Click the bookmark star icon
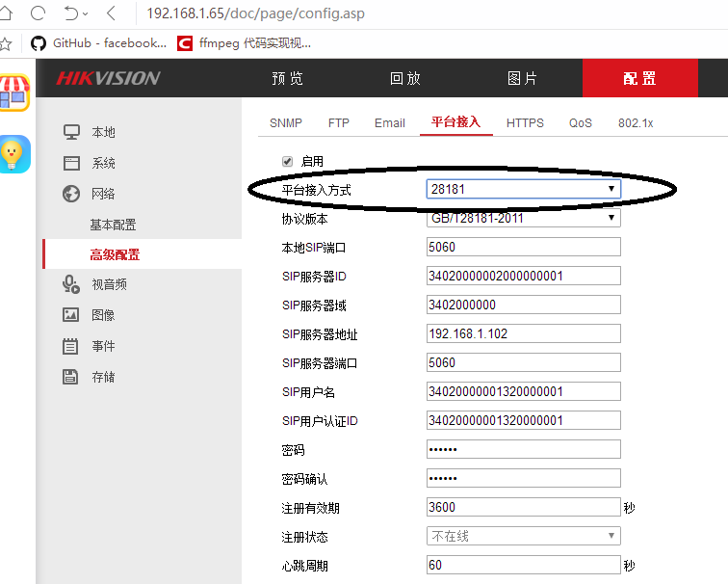The height and width of the screenshot is (584, 728). tap(5, 43)
